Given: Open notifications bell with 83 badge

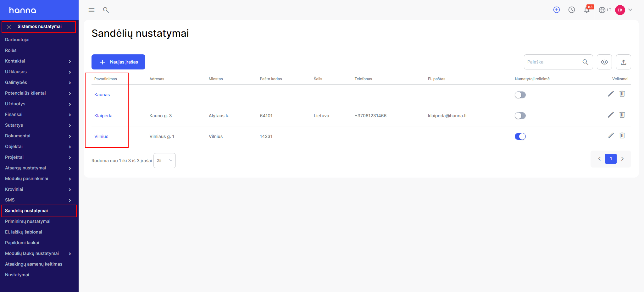Looking at the screenshot, I should [587, 10].
